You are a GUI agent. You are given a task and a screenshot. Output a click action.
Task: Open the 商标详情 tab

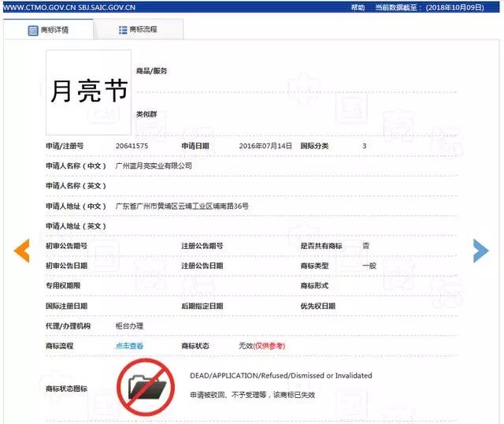pyautogui.click(x=48, y=30)
